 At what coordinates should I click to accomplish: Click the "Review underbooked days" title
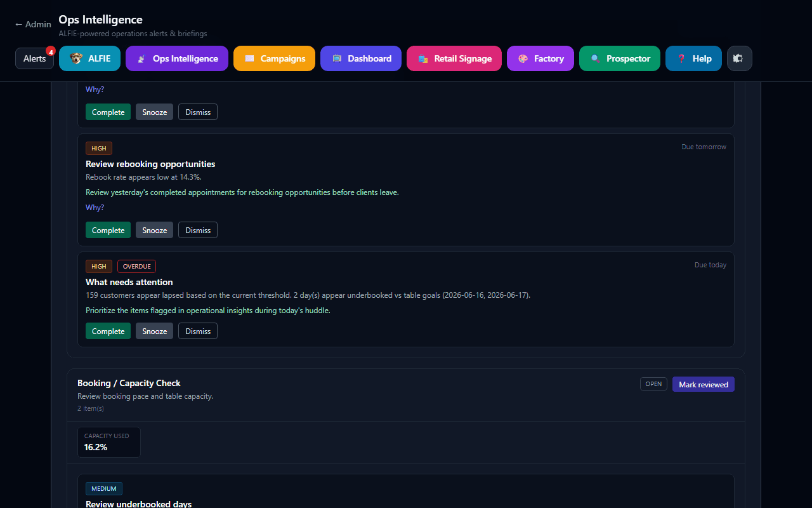point(138,504)
